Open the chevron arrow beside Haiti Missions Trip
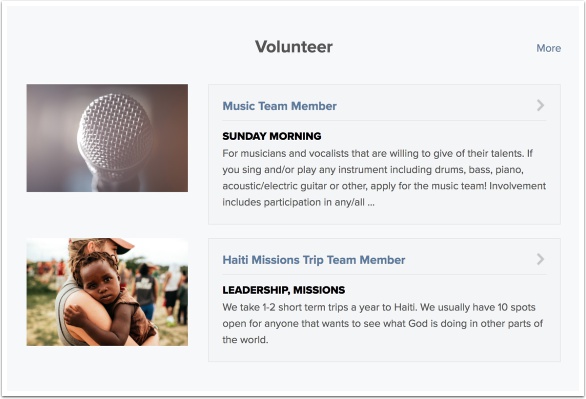Image resolution: width=586 pixels, height=399 pixels. coord(540,259)
